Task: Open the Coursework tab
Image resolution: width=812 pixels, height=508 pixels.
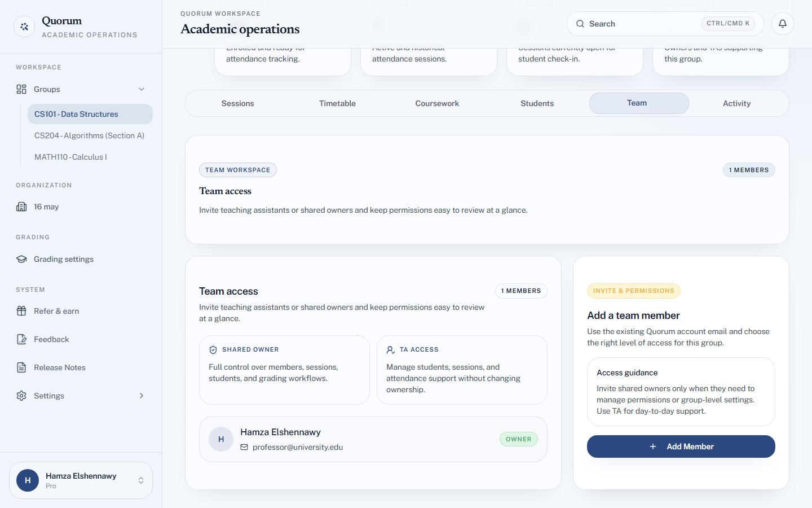Action: point(437,103)
